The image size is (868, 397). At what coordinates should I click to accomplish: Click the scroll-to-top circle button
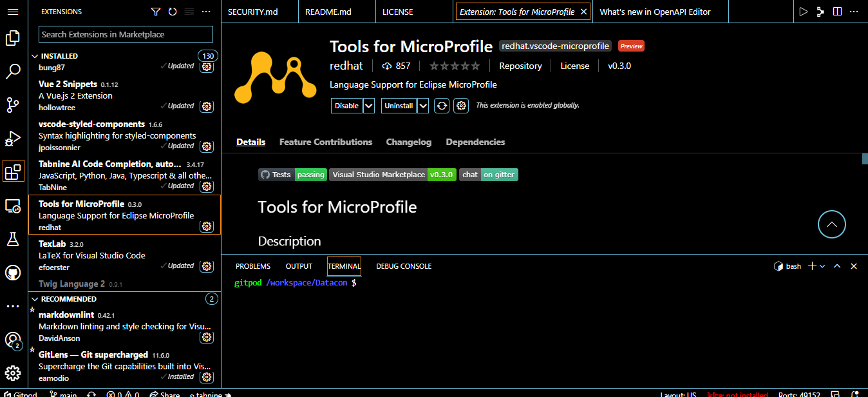coord(831,224)
